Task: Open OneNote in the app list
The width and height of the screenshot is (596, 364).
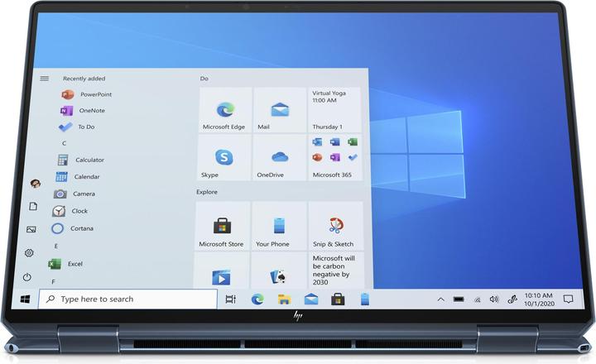Action: point(83,111)
